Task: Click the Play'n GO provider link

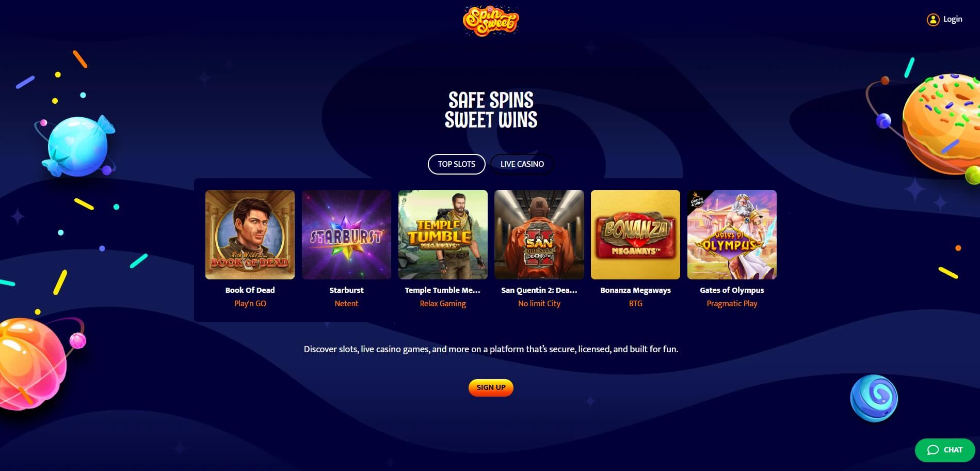Action: click(250, 304)
